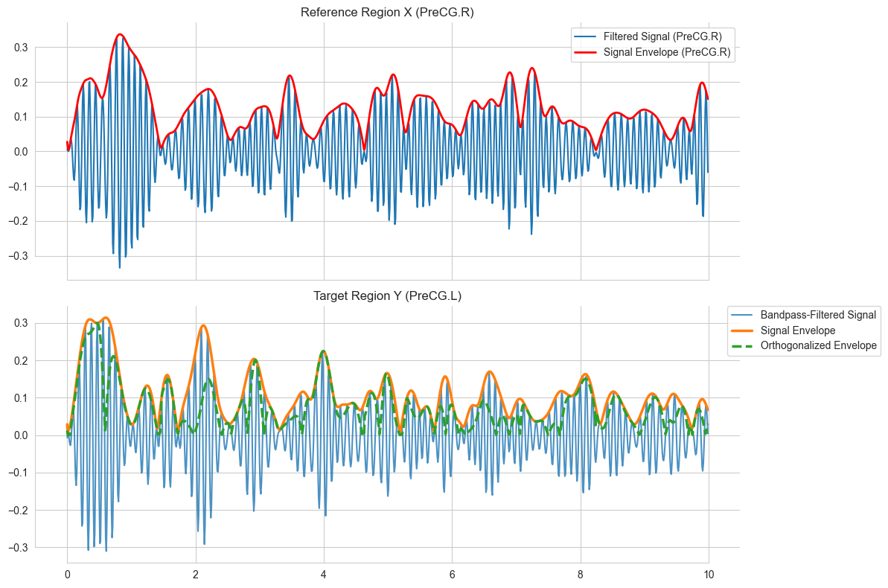Click 'Signal Envelope' legend label in lower plot

click(x=797, y=330)
